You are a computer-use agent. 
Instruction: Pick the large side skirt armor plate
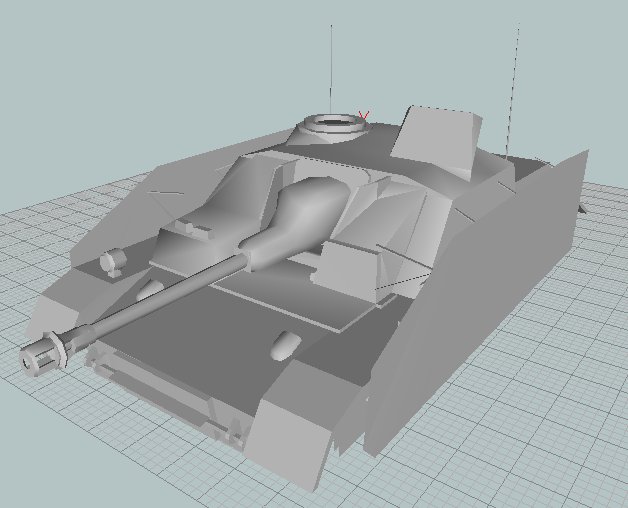(477, 302)
